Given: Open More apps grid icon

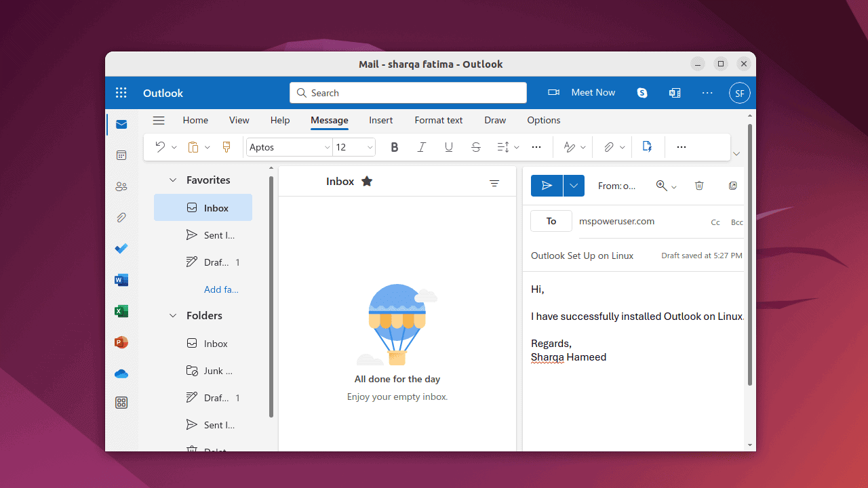Looking at the screenshot, I should point(121,403).
